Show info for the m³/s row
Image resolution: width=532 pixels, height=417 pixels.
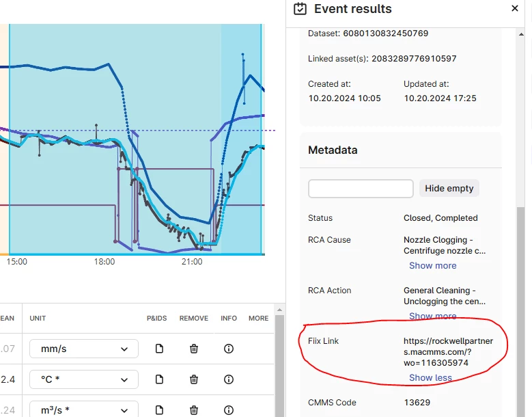tap(229, 410)
